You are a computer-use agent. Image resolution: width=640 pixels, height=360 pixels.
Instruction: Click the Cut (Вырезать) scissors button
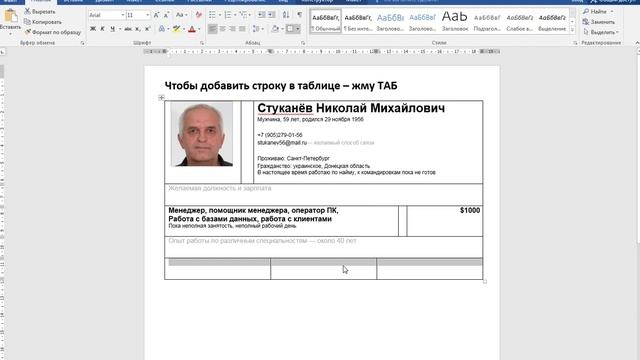click(40, 12)
